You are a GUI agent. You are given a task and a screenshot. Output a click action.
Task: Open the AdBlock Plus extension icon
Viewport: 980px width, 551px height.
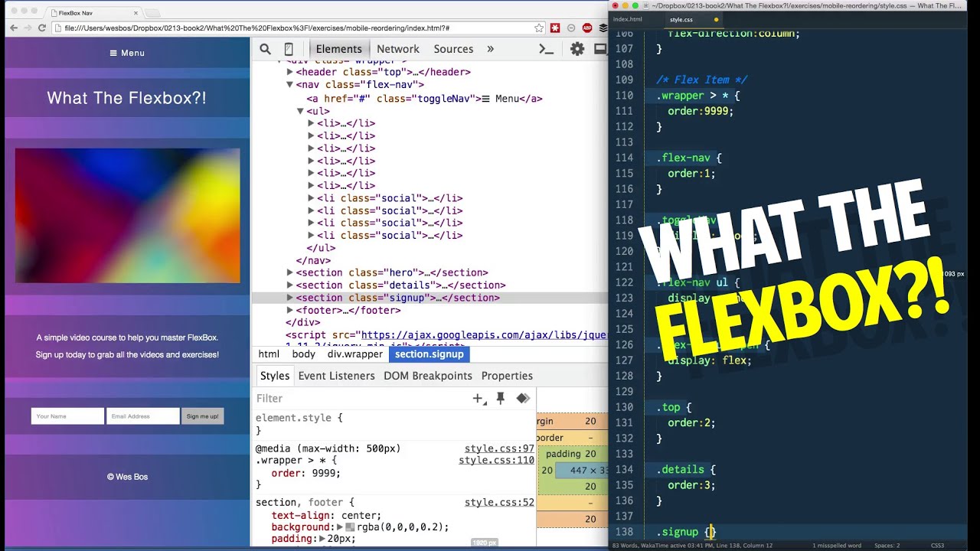point(587,28)
